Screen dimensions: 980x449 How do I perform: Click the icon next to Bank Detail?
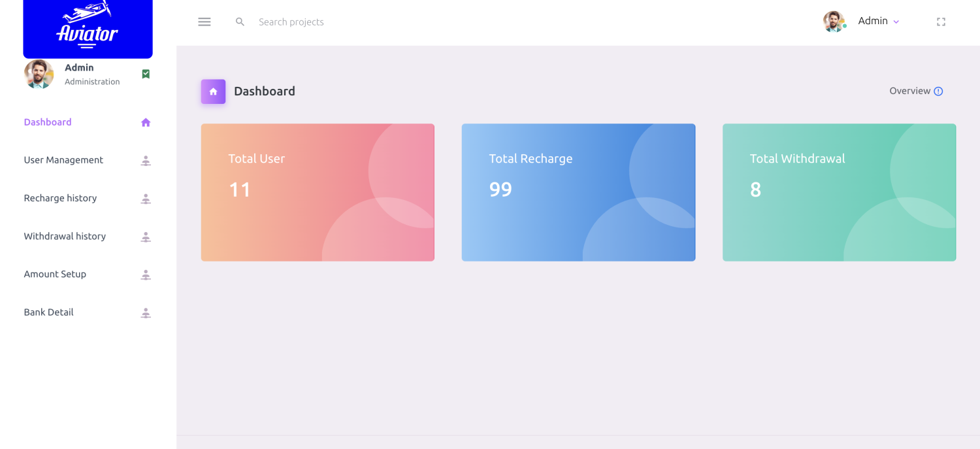pyautogui.click(x=146, y=313)
